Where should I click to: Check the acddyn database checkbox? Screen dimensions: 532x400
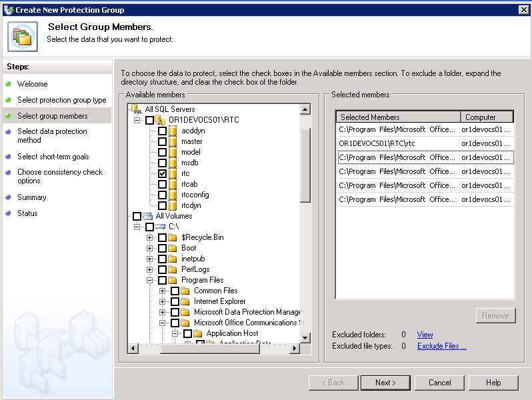click(x=162, y=131)
